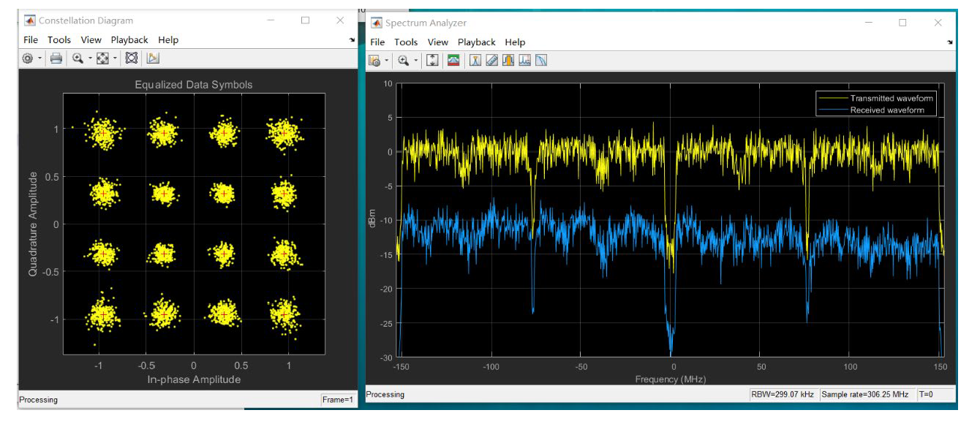This screenshot has width=980, height=421.
Task: Open Channel Measurements in Spectrum Analyzer
Action: (508, 61)
